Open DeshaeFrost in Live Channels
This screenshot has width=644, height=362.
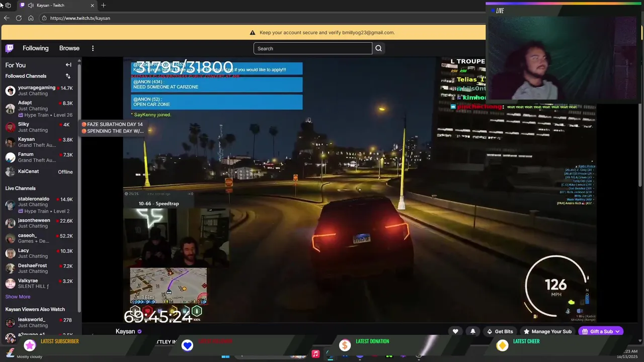point(40,268)
